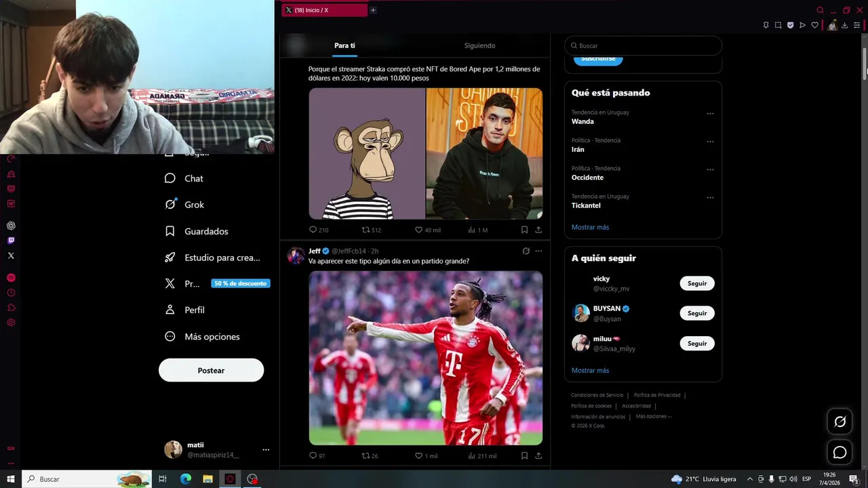Click the Postear button

point(211,370)
